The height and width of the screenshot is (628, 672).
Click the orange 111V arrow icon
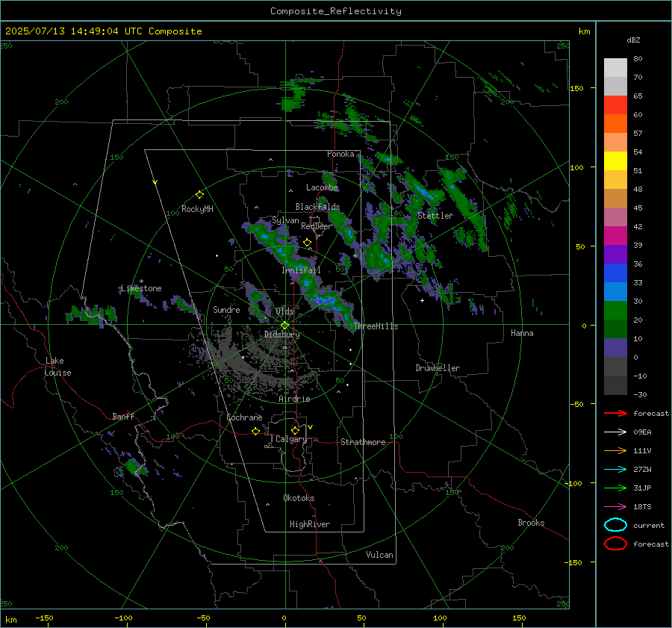[x=615, y=450]
